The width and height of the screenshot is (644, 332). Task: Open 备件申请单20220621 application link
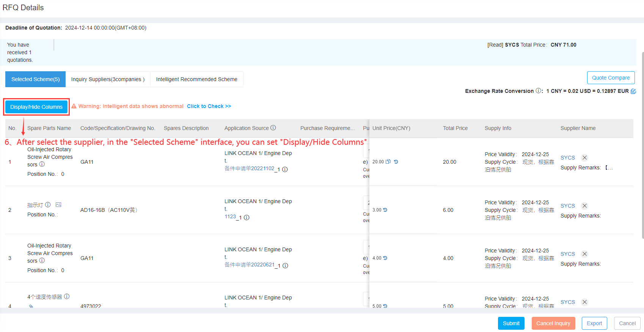[x=250, y=265]
